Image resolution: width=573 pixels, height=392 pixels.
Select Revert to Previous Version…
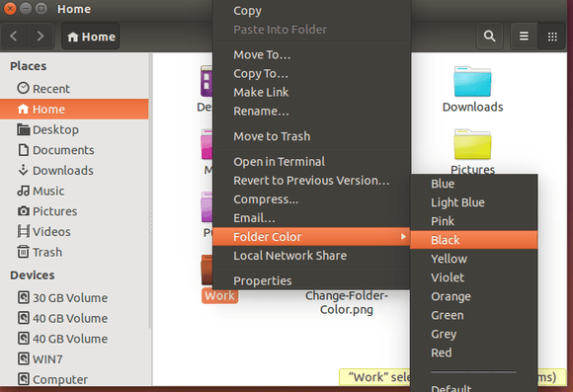pyautogui.click(x=311, y=181)
